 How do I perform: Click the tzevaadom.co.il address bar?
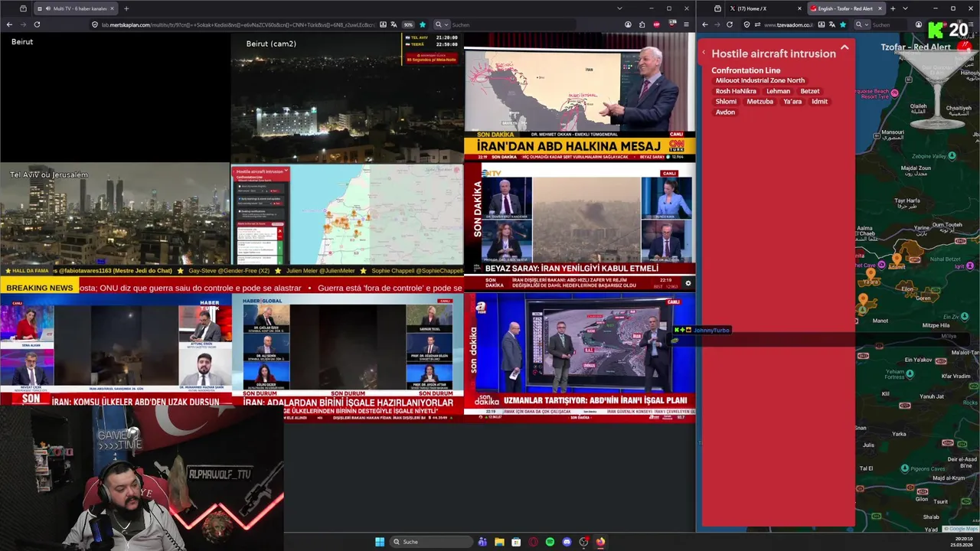(789, 24)
